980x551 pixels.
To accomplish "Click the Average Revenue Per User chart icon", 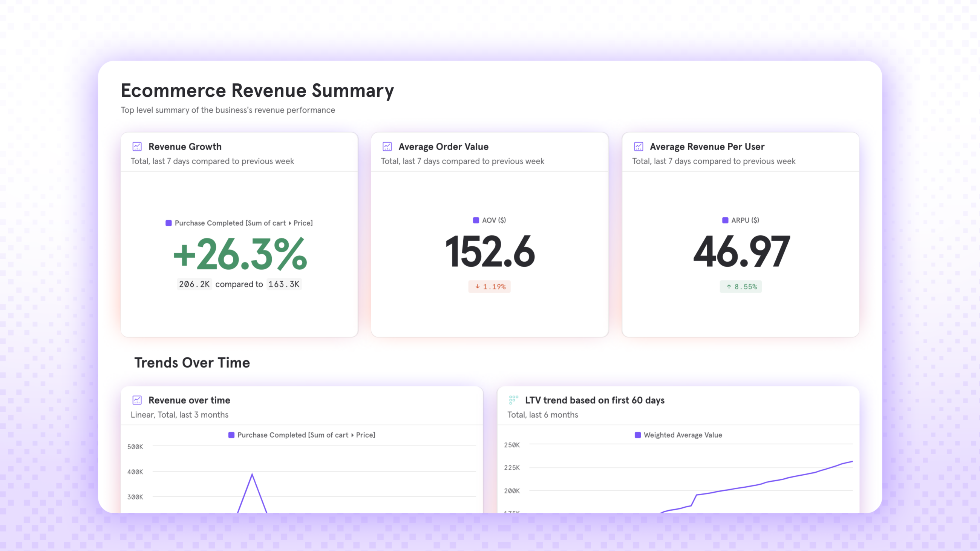I will coord(638,146).
